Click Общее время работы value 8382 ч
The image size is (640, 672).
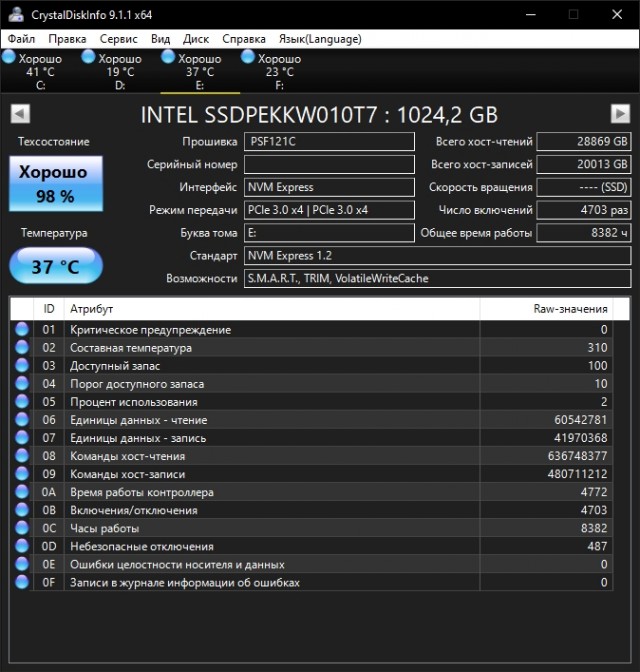[x=584, y=233]
